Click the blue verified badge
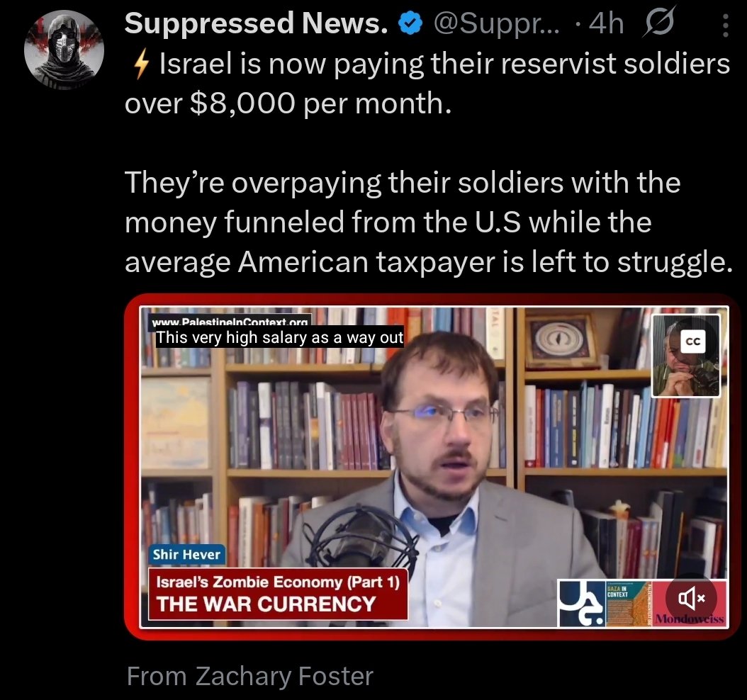 (x=410, y=24)
